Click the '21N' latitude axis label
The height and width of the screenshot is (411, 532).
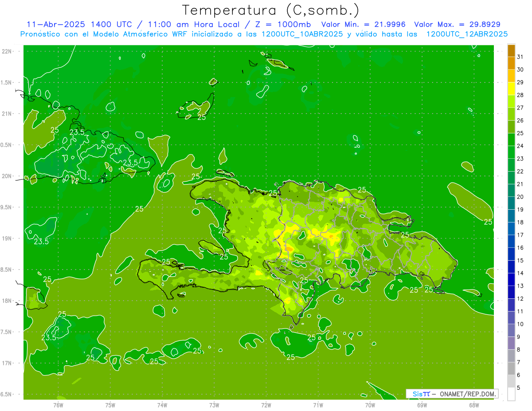[7, 114]
